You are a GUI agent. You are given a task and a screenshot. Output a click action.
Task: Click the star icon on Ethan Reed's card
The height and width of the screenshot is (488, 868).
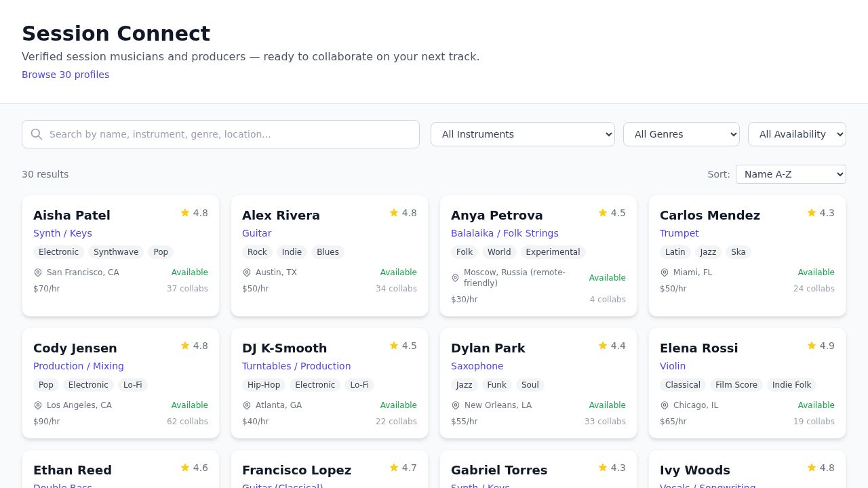coord(185,468)
